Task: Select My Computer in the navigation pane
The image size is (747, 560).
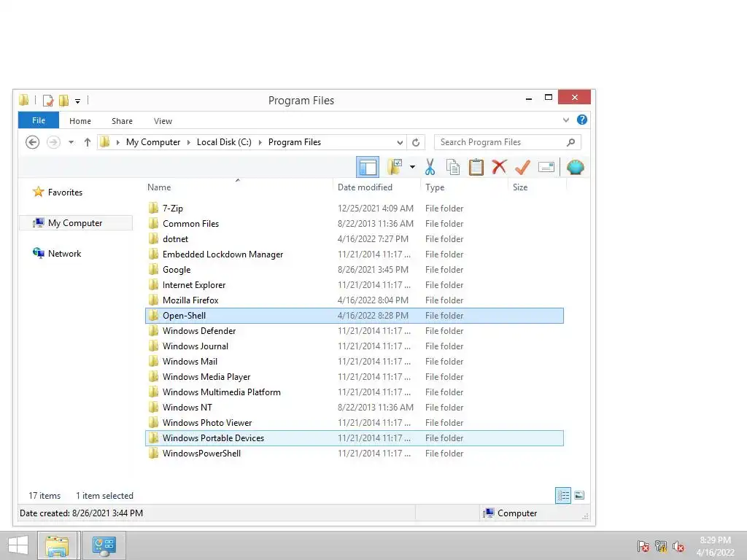Action: [x=75, y=223]
